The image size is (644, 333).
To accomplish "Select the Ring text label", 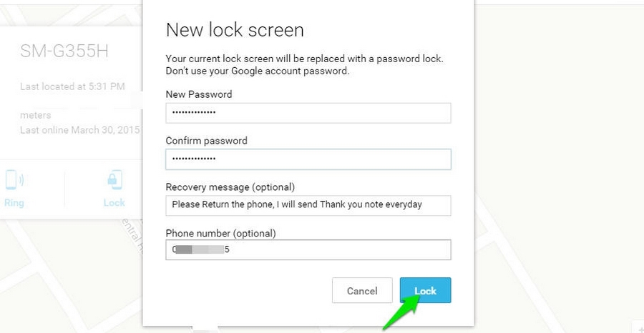I will click(x=14, y=203).
